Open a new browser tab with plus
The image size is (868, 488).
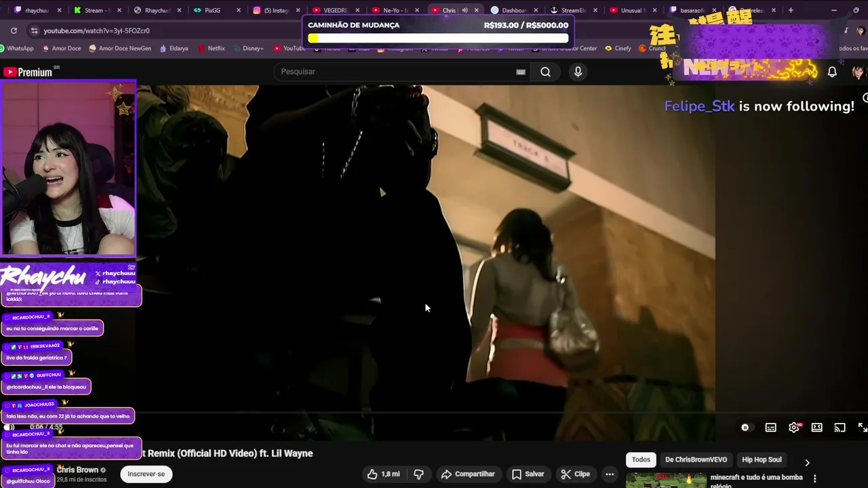pos(791,10)
